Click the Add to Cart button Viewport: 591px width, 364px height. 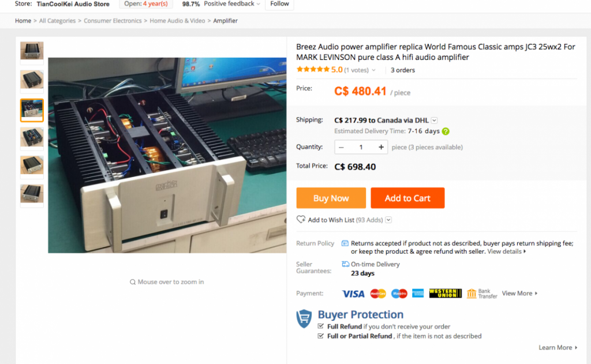tap(407, 198)
